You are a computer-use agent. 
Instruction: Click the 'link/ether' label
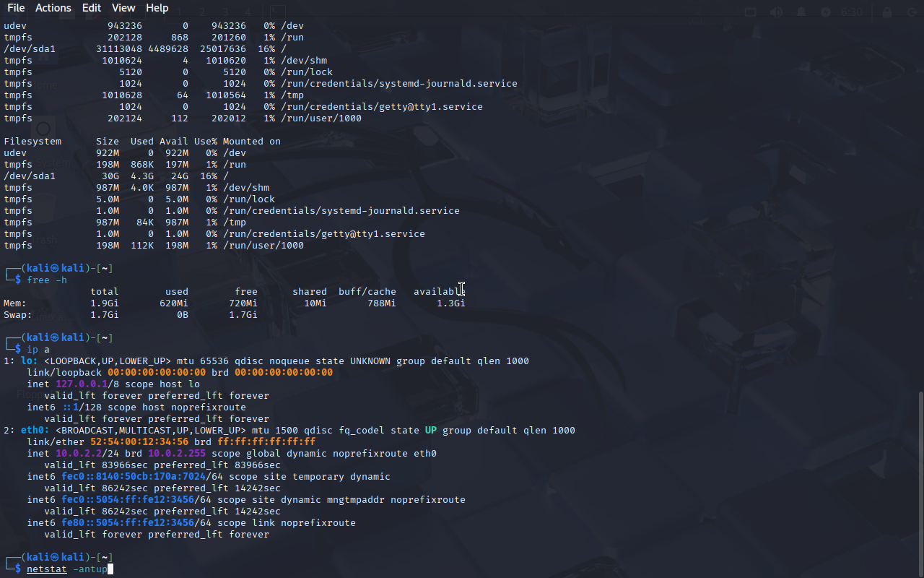(56, 442)
